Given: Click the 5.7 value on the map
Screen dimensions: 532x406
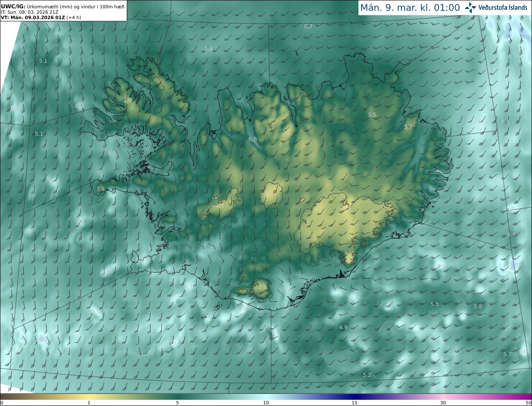Looking at the screenshot, I should click(507, 354).
